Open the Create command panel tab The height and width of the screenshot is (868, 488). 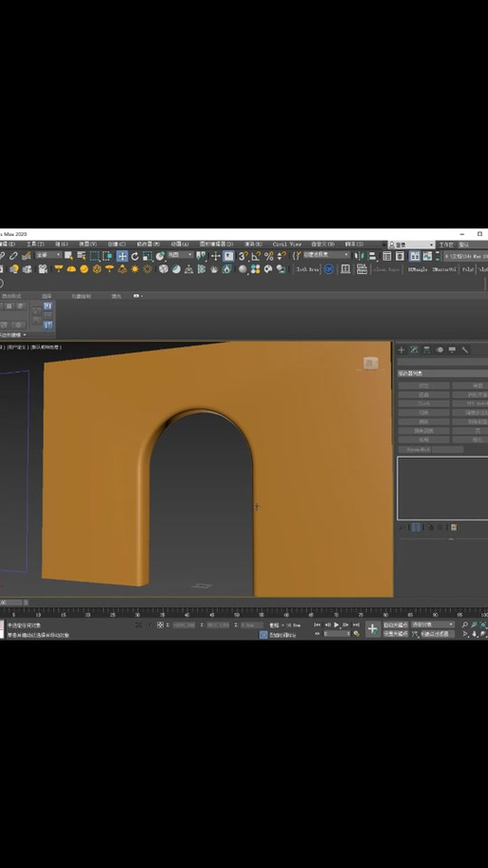pyautogui.click(x=401, y=350)
